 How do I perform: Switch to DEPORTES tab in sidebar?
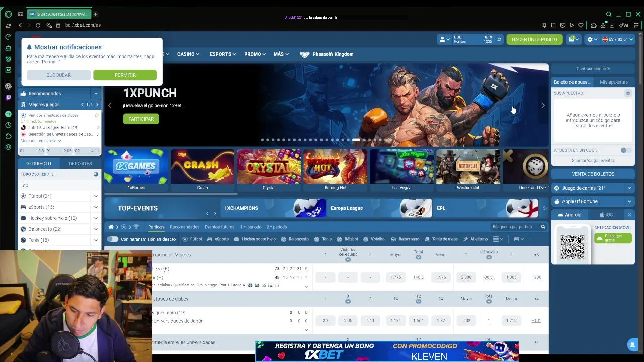(80, 163)
